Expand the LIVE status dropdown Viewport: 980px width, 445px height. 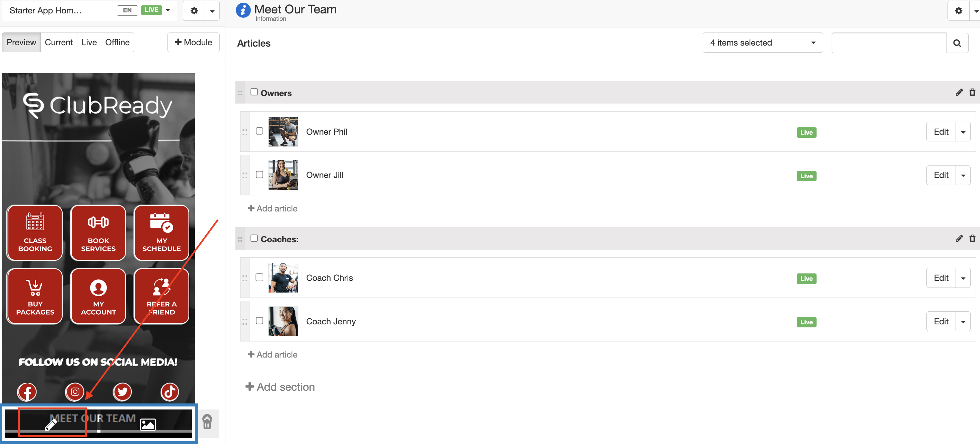click(x=168, y=10)
